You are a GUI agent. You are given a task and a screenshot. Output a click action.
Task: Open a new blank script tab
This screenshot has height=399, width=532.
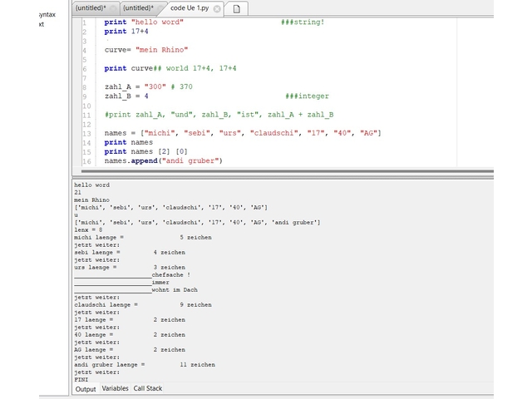click(236, 9)
